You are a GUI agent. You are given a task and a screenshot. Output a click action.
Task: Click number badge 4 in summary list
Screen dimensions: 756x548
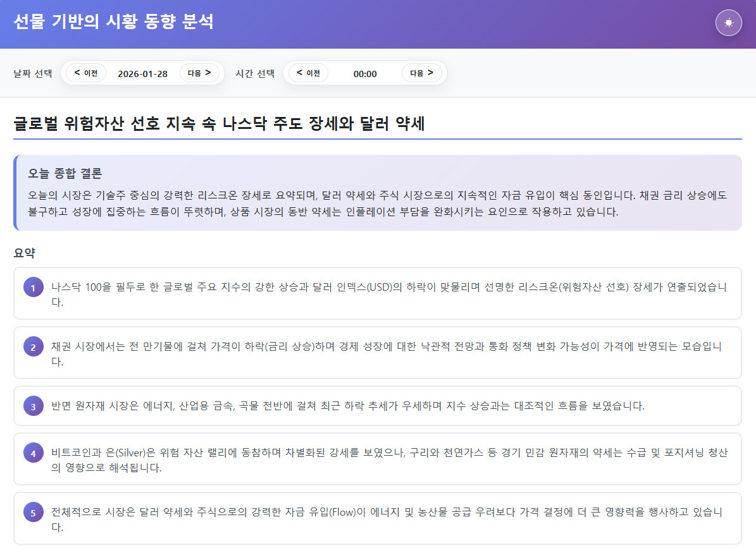[34, 453]
